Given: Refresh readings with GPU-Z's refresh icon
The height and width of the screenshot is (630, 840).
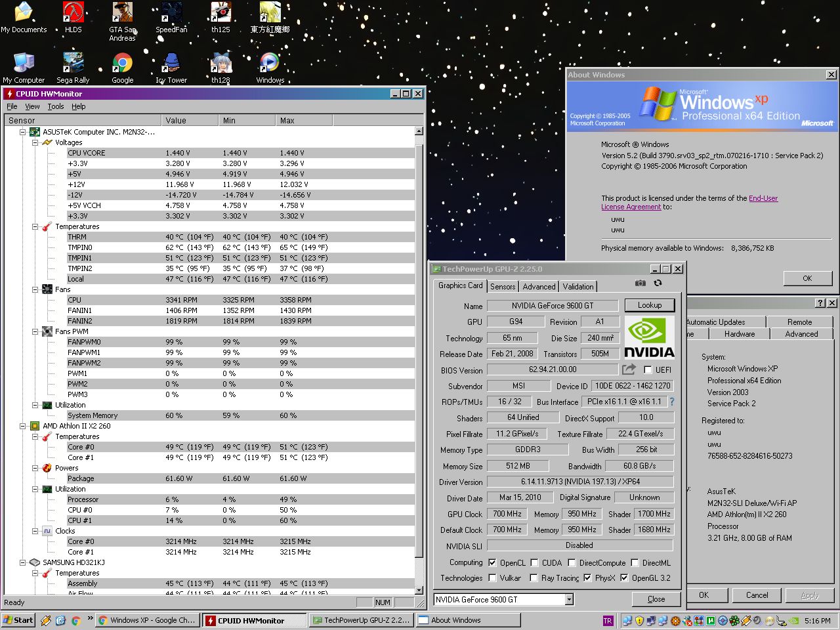Looking at the screenshot, I should (x=658, y=283).
